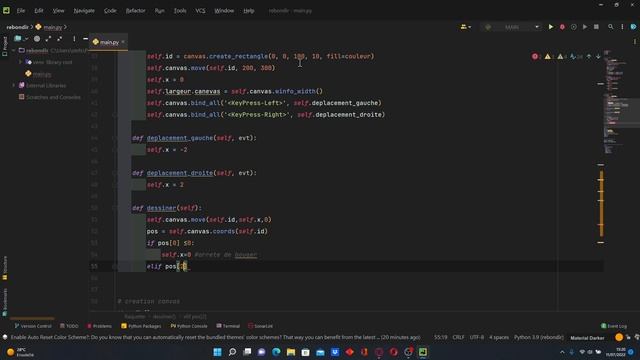Run the MAIN configuration with green play button
The image size is (640, 360).
(551, 27)
